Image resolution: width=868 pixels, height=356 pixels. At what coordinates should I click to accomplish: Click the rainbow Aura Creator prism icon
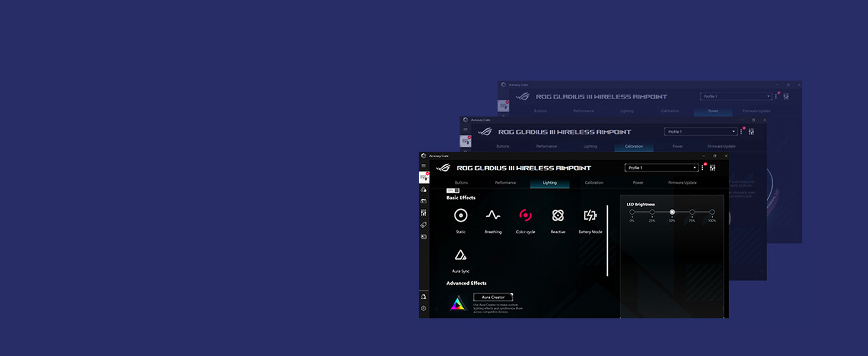[458, 303]
